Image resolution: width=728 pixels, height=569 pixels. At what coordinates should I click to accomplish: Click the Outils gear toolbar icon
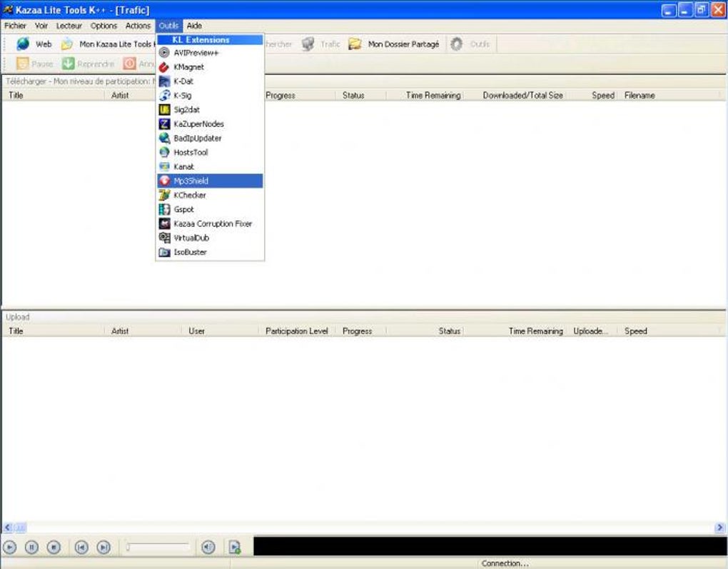click(x=457, y=44)
